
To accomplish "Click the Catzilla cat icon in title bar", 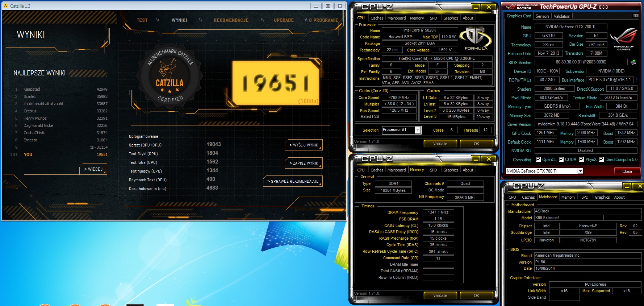I will 6,6.
